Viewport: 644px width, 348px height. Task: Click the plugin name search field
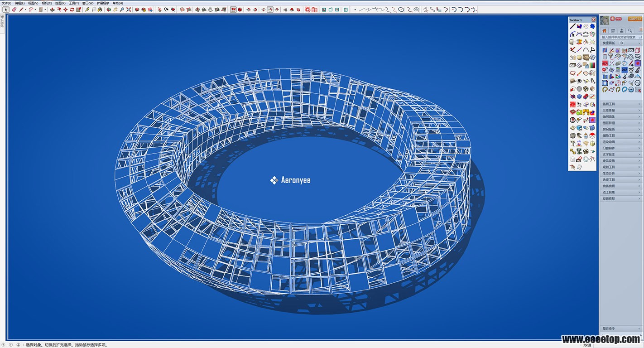[x=621, y=37]
